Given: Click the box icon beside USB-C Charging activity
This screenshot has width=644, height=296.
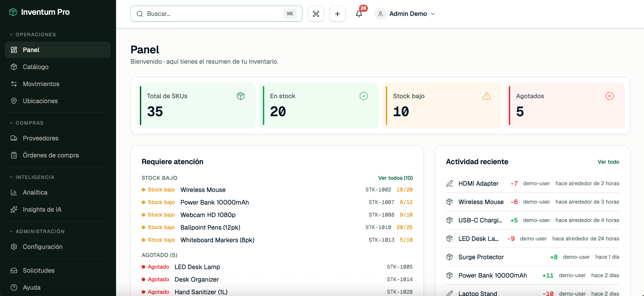Looking at the screenshot, I should point(449,220).
